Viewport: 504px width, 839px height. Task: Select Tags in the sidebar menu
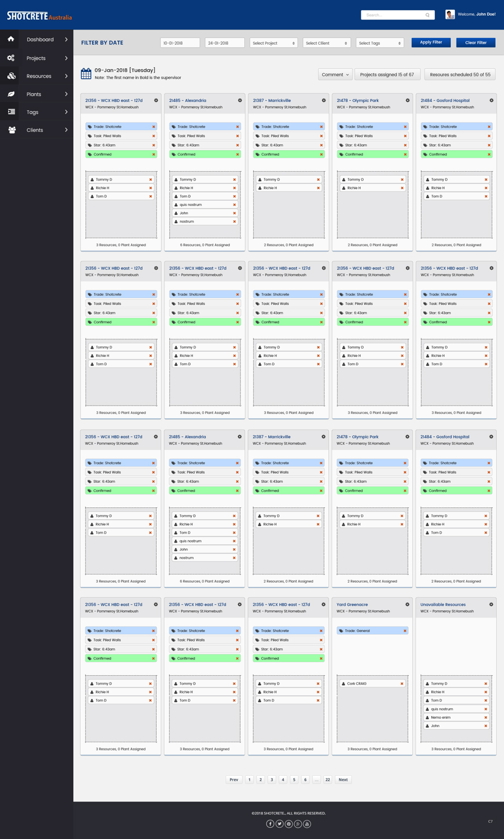[32, 112]
